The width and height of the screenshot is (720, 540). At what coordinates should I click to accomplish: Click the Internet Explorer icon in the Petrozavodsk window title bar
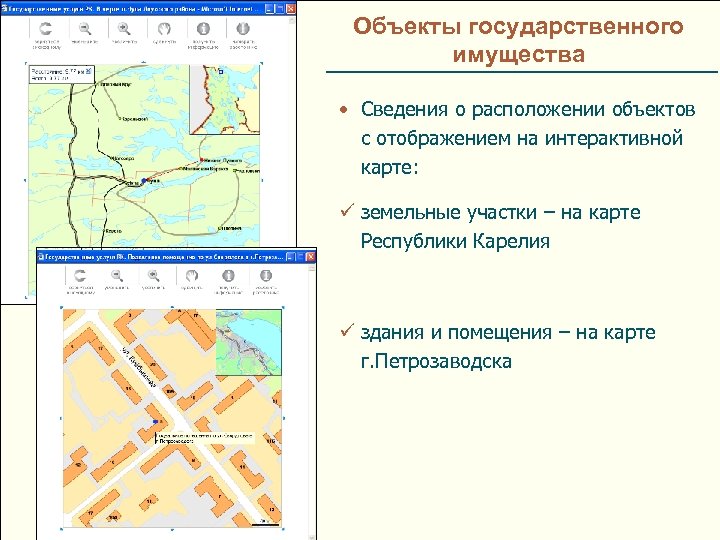[x=41, y=257]
